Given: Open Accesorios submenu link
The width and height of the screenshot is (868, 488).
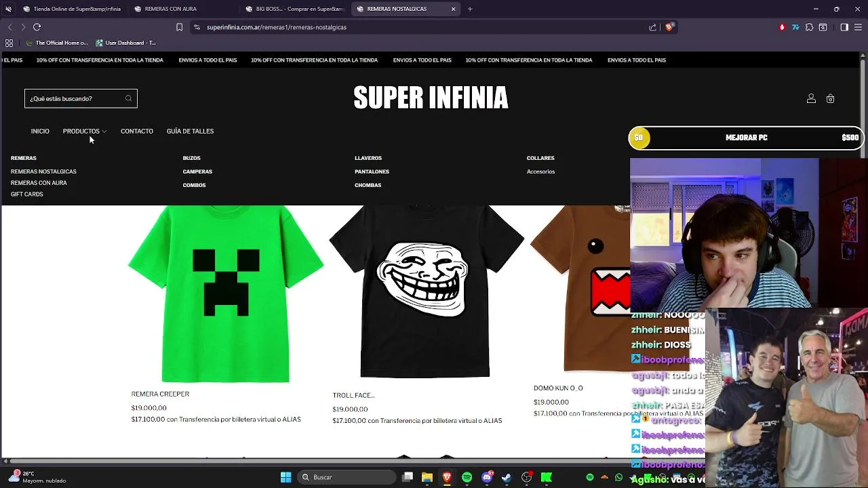Looking at the screenshot, I should 540,171.
